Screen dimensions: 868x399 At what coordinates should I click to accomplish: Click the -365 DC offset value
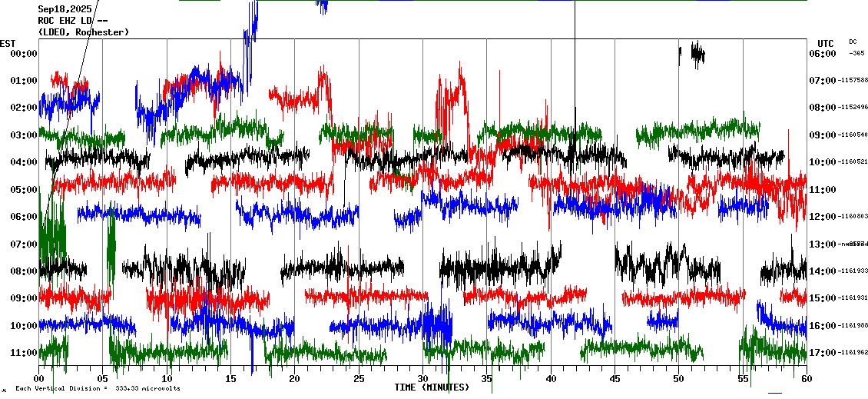856,53
